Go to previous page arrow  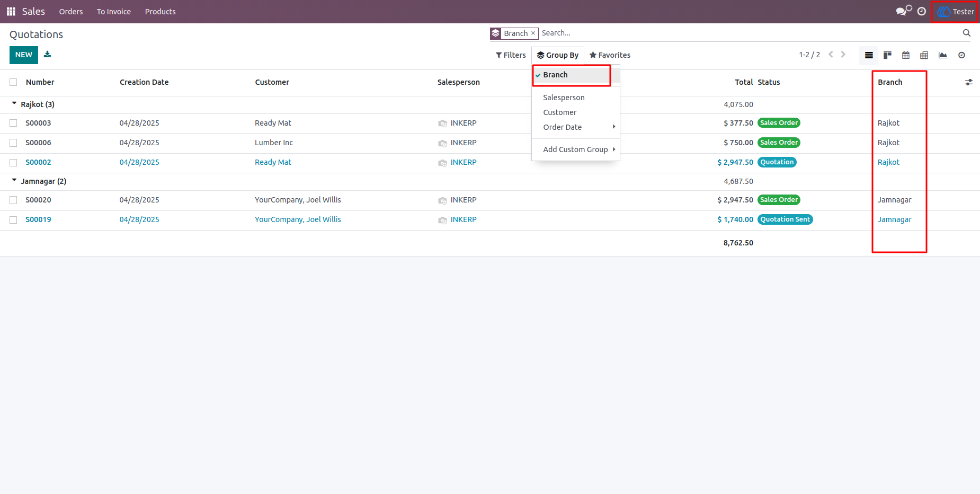831,55
